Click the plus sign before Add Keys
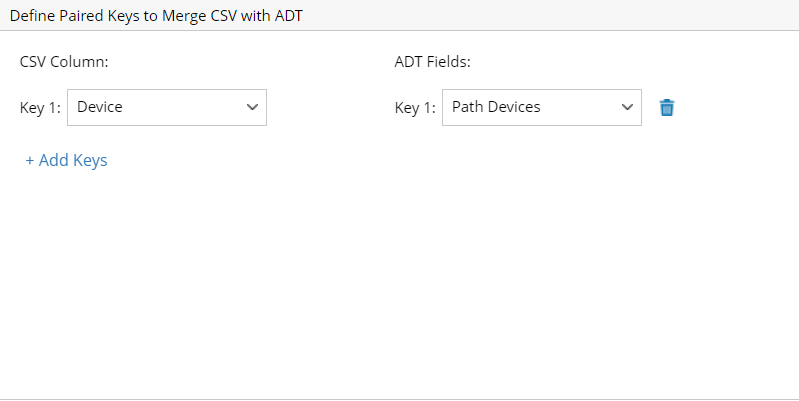 pyautogui.click(x=30, y=160)
